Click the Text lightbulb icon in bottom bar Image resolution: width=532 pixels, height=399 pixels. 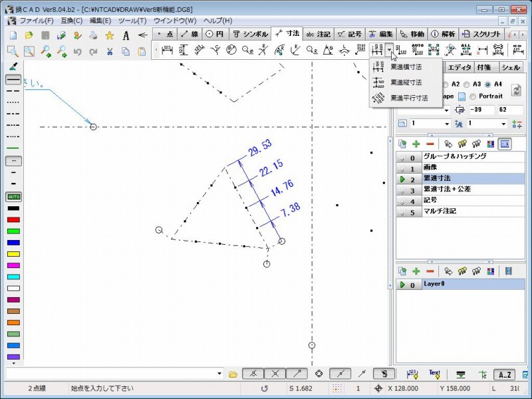click(x=435, y=374)
